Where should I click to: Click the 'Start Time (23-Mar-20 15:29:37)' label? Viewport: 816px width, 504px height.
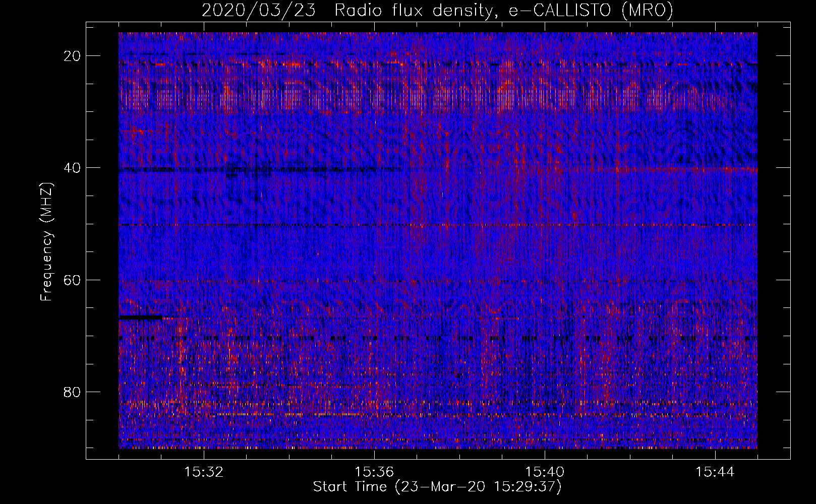[x=437, y=487]
